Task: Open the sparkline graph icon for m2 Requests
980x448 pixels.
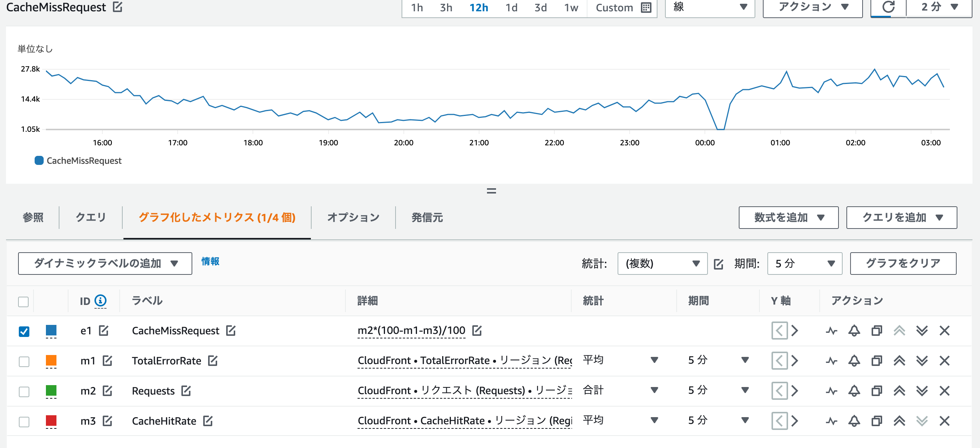Action: [832, 390]
